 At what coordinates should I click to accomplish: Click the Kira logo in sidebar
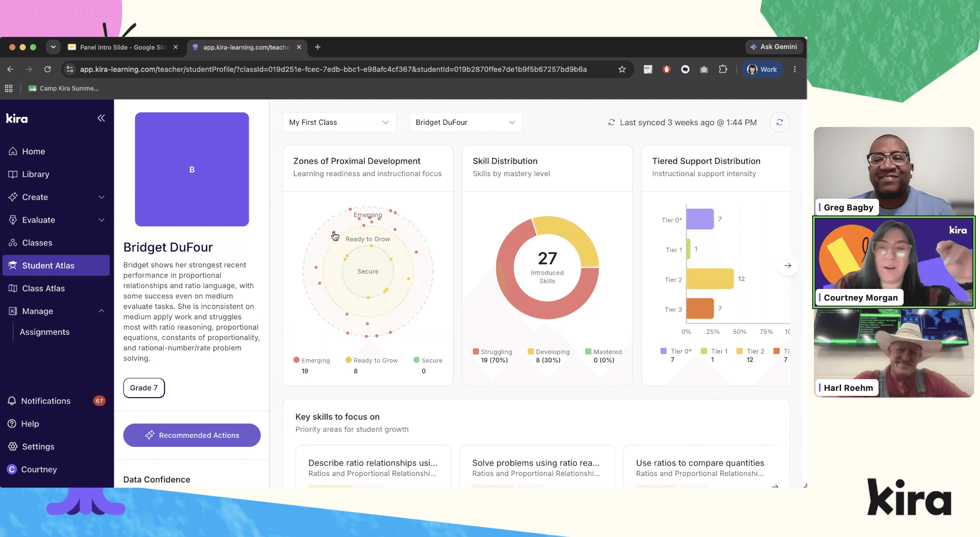point(17,119)
